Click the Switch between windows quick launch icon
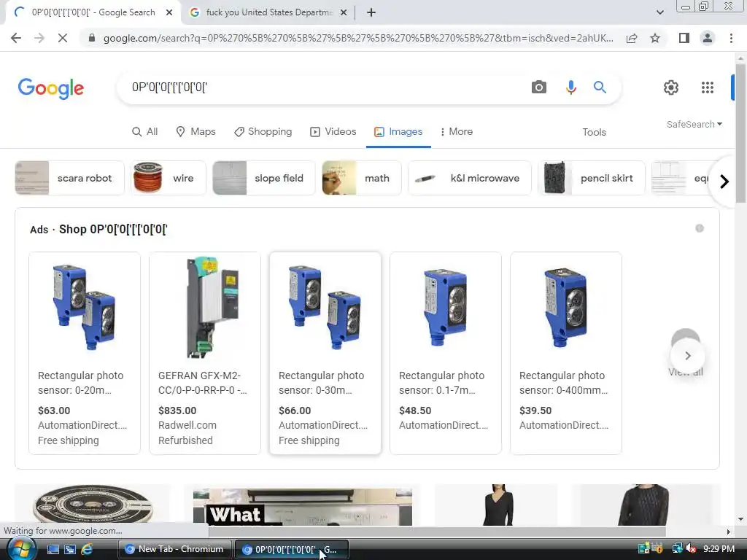 coord(70,549)
